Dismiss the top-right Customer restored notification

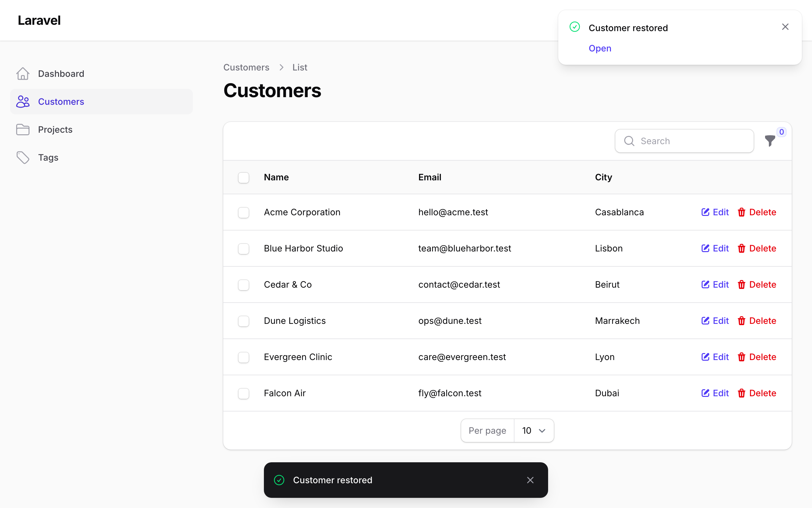point(785,27)
